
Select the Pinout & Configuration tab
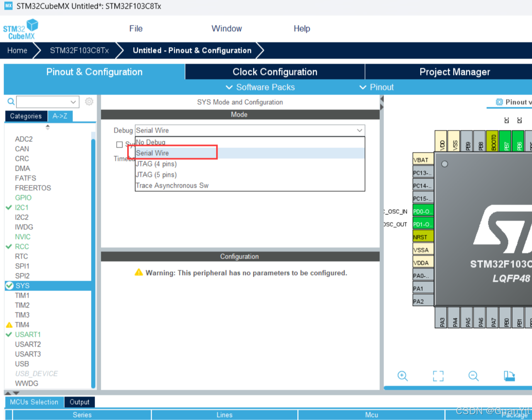click(94, 72)
